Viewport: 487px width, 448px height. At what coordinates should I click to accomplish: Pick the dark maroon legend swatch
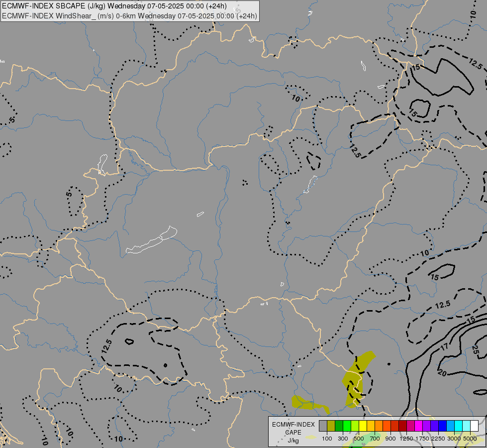[x=403, y=426]
